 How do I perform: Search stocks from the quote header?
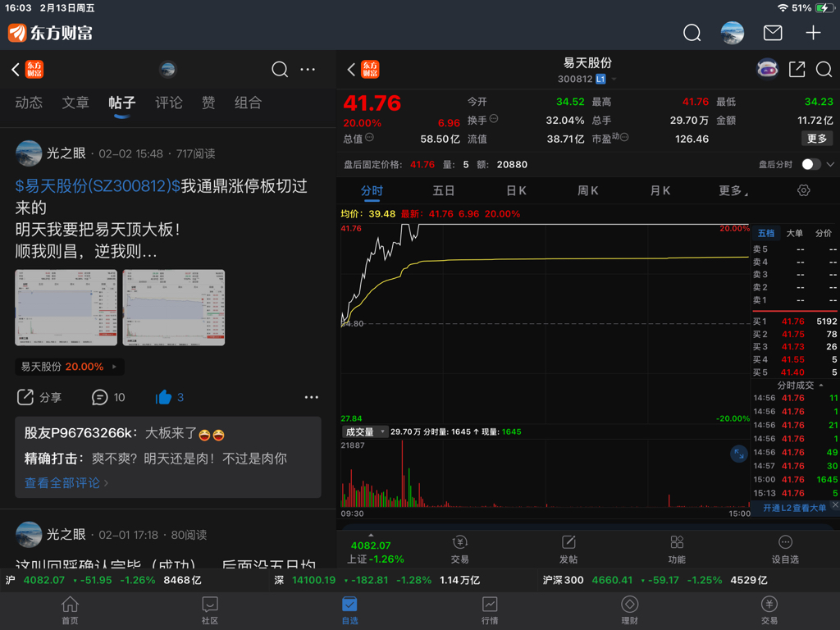tap(824, 69)
